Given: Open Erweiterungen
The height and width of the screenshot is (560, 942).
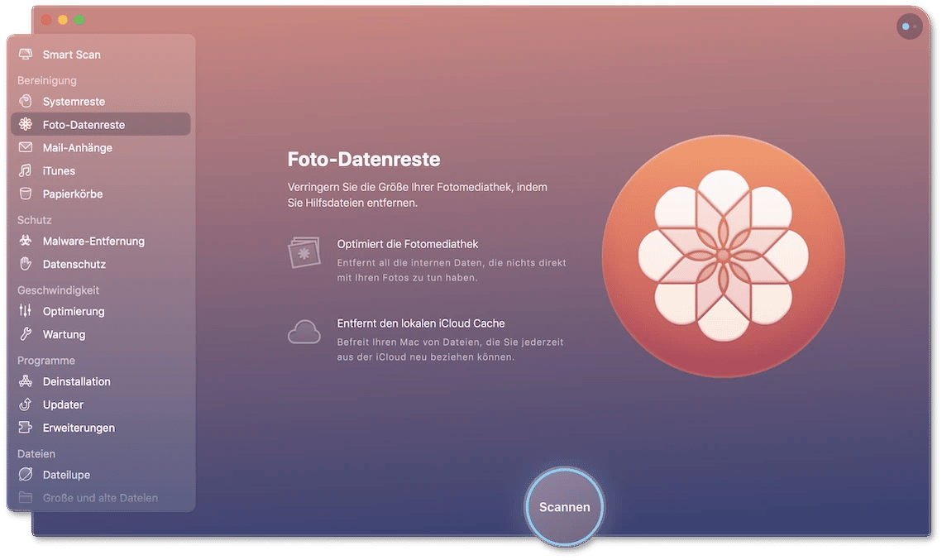Looking at the screenshot, I should coord(100,427).
